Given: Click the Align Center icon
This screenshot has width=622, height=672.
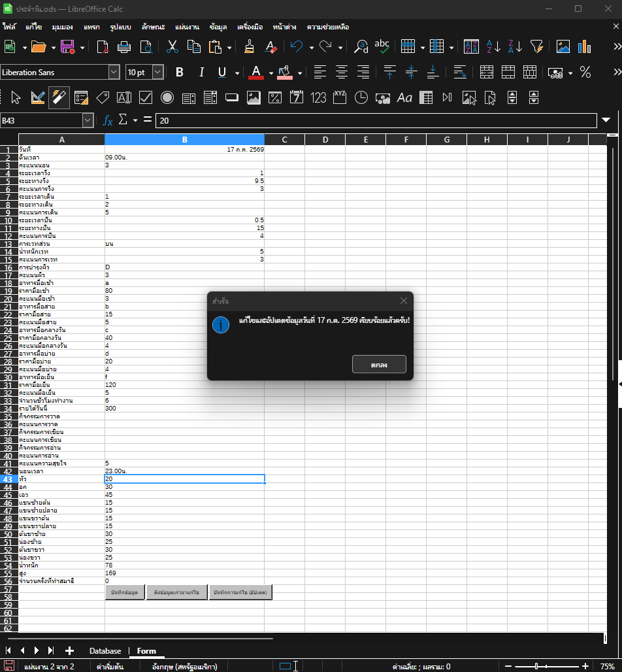Looking at the screenshot, I should (x=342, y=73).
